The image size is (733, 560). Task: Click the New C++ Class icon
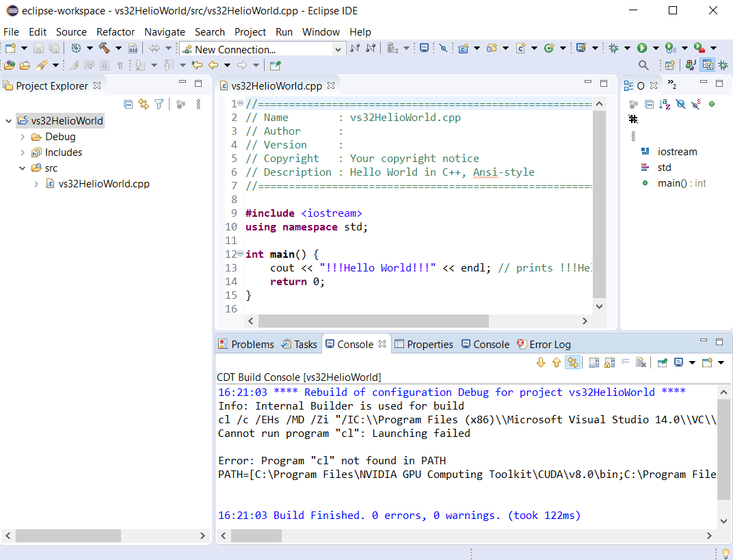pos(549,48)
